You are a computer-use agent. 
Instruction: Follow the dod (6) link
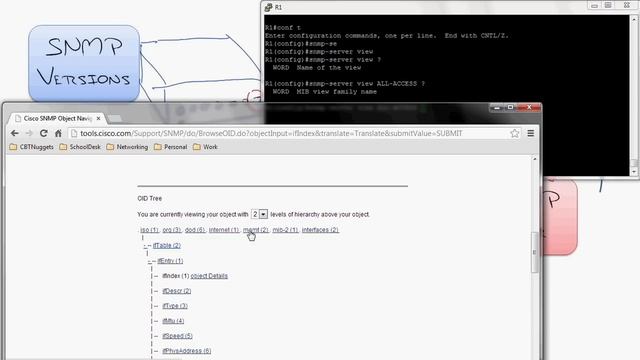195,230
